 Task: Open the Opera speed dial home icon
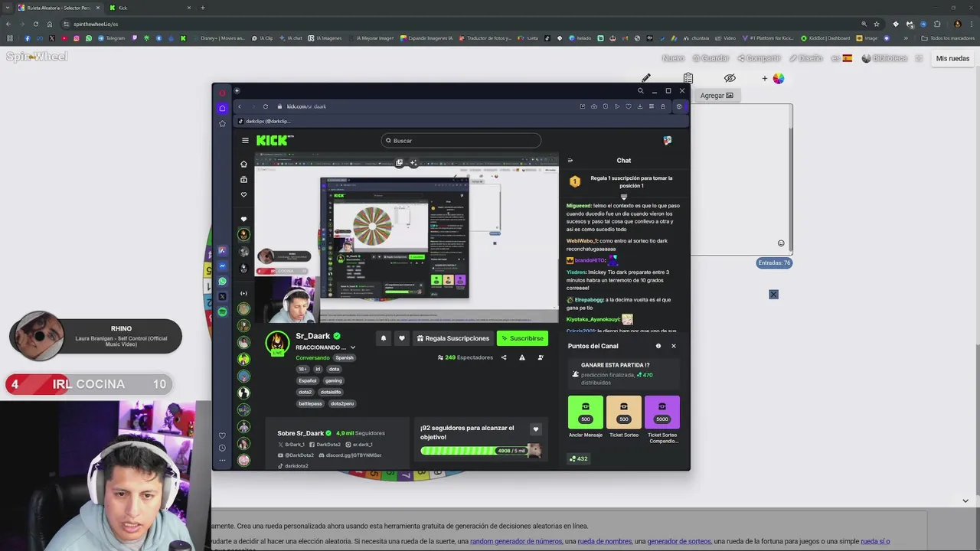(x=222, y=108)
